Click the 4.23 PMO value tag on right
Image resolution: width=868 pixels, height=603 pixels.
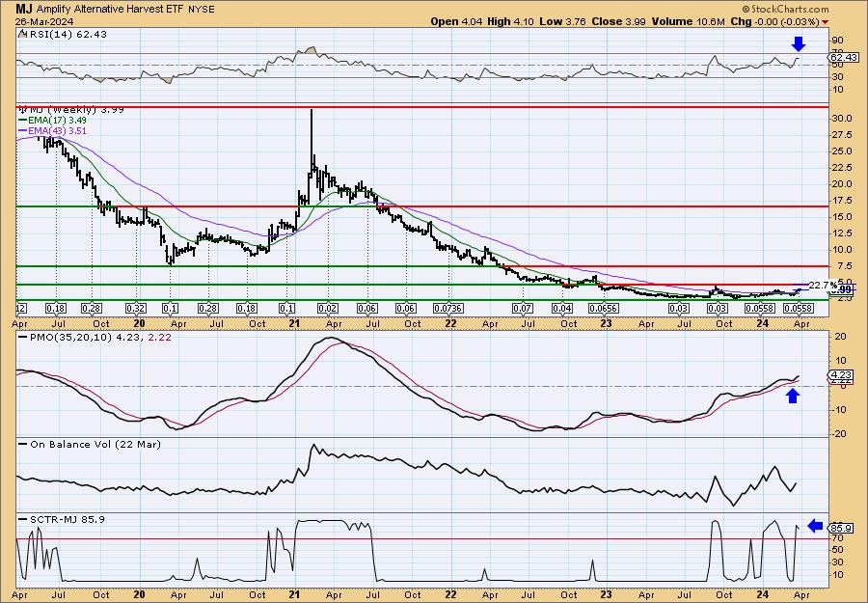click(x=841, y=374)
